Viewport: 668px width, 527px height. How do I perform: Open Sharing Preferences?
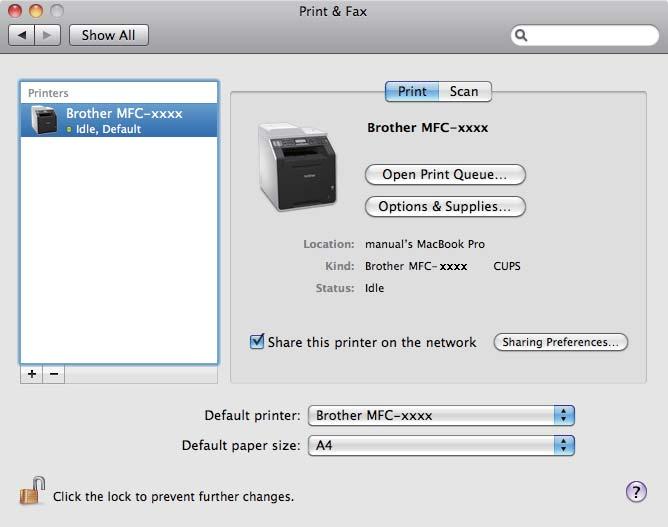[x=561, y=342]
